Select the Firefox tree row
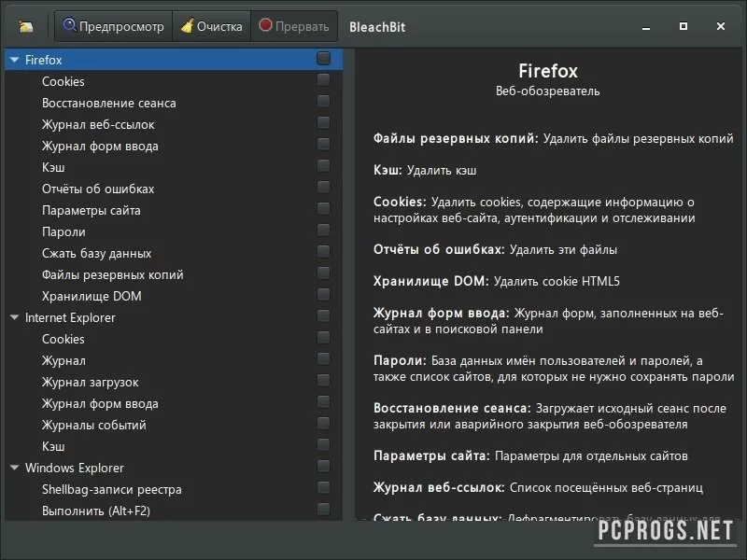Image resolution: width=747 pixels, height=560 pixels. pos(174,60)
